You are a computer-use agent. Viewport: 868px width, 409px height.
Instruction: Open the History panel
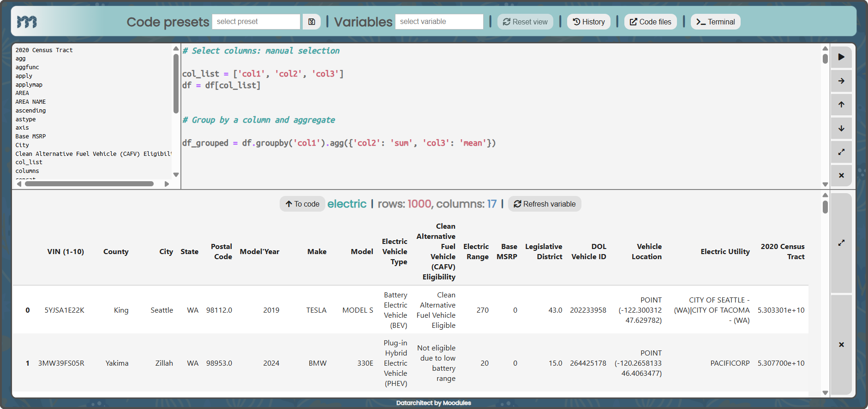[589, 22]
